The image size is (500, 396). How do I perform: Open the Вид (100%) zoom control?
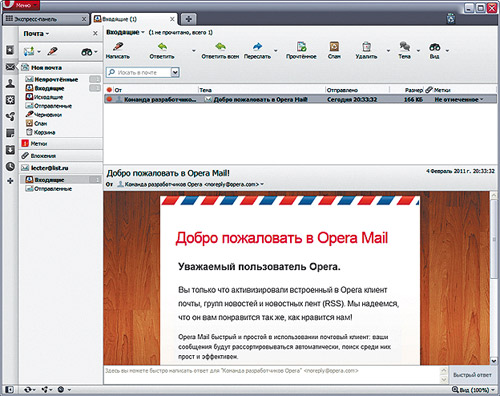[473, 390]
